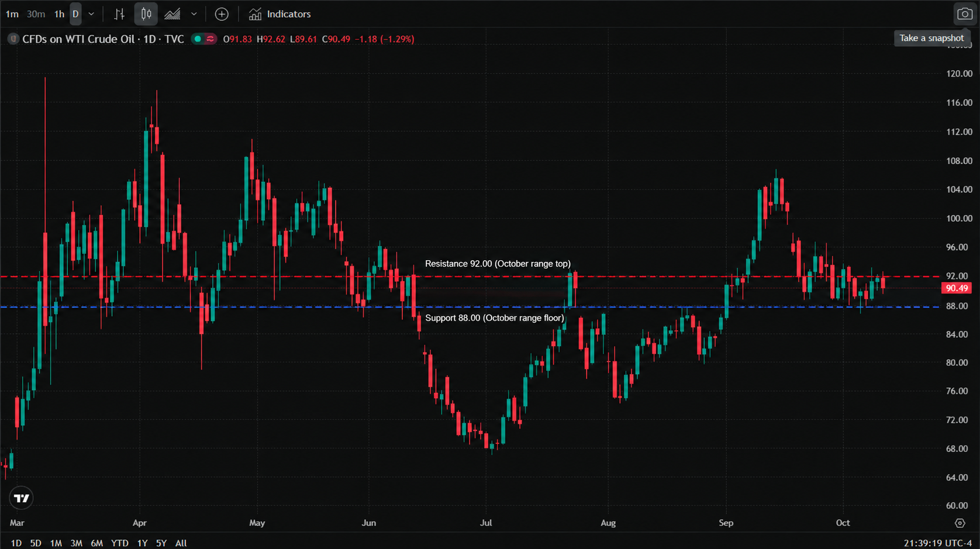The height and width of the screenshot is (549, 980).
Task: Select the Resistance 92.00 text label
Action: (498, 264)
